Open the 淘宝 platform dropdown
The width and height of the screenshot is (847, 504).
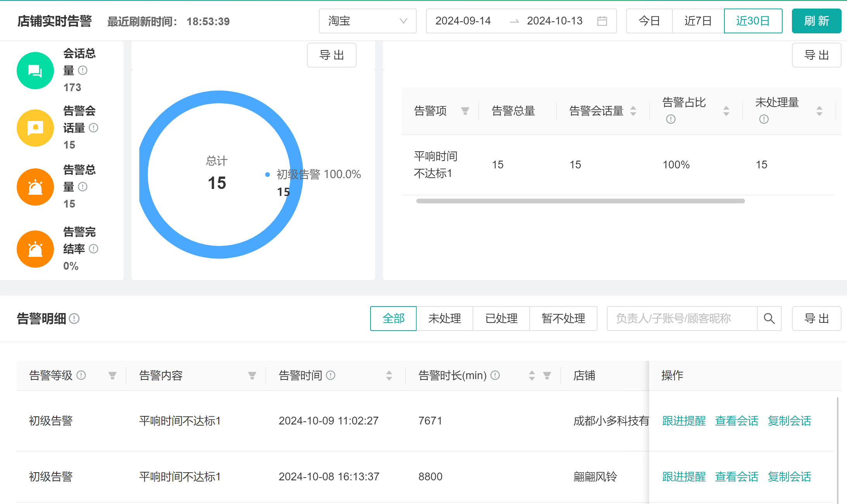(368, 21)
